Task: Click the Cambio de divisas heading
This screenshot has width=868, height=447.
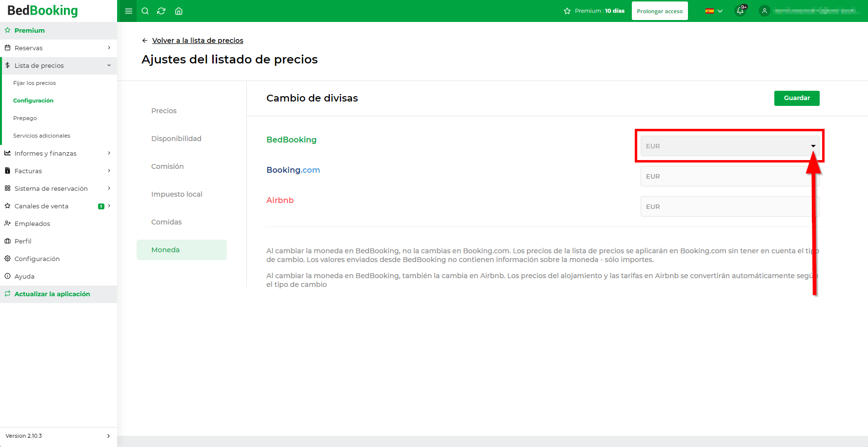Action: pos(312,98)
